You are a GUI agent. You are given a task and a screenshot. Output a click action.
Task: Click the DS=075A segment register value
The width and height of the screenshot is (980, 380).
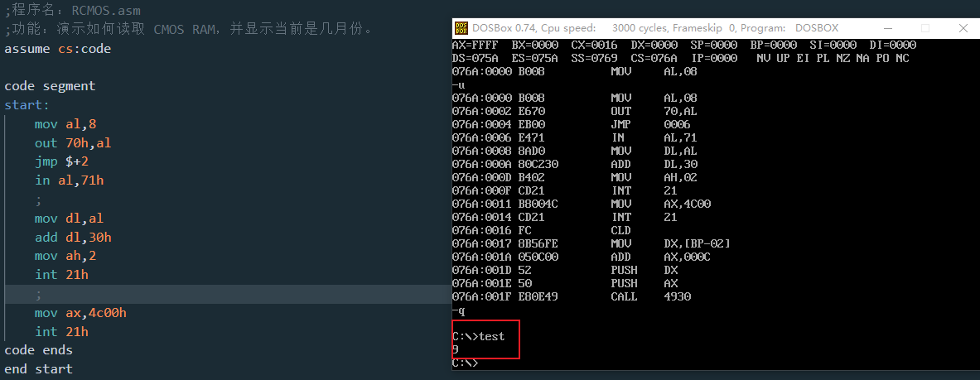[475, 58]
